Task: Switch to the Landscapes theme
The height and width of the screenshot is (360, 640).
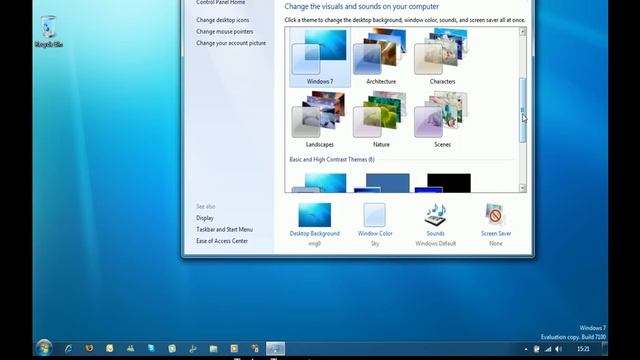Action: (x=320, y=119)
